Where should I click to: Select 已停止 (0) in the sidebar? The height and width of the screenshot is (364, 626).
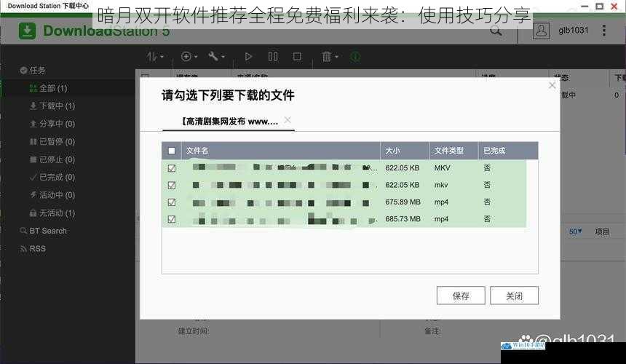coord(52,159)
